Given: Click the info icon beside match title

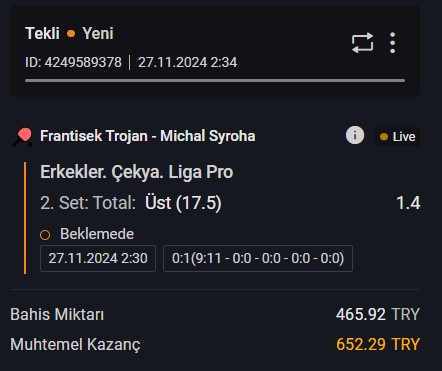Looking at the screenshot, I should [x=355, y=136].
